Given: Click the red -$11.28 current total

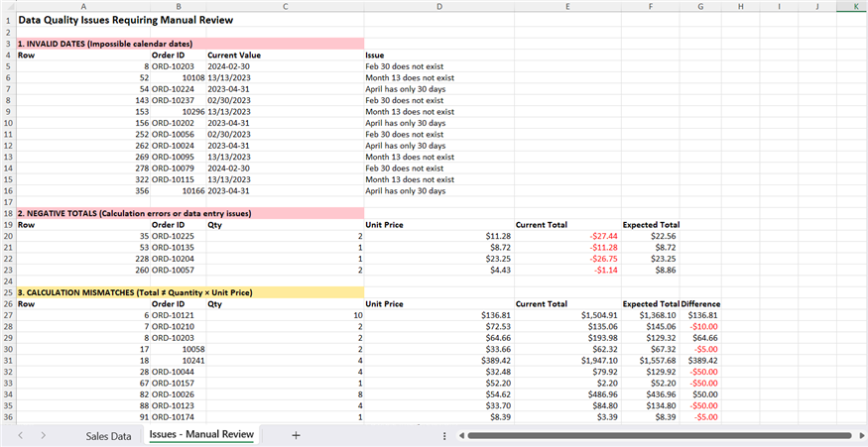Looking at the screenshot, I should tap(603, 248).
